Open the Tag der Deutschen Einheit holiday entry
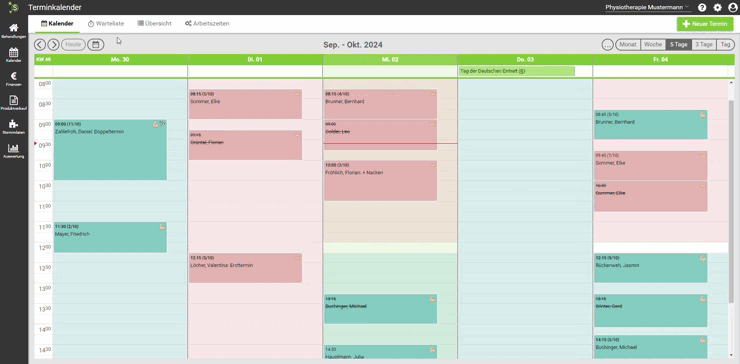This screenshot has width=740, height=364. tap(517, 71)
